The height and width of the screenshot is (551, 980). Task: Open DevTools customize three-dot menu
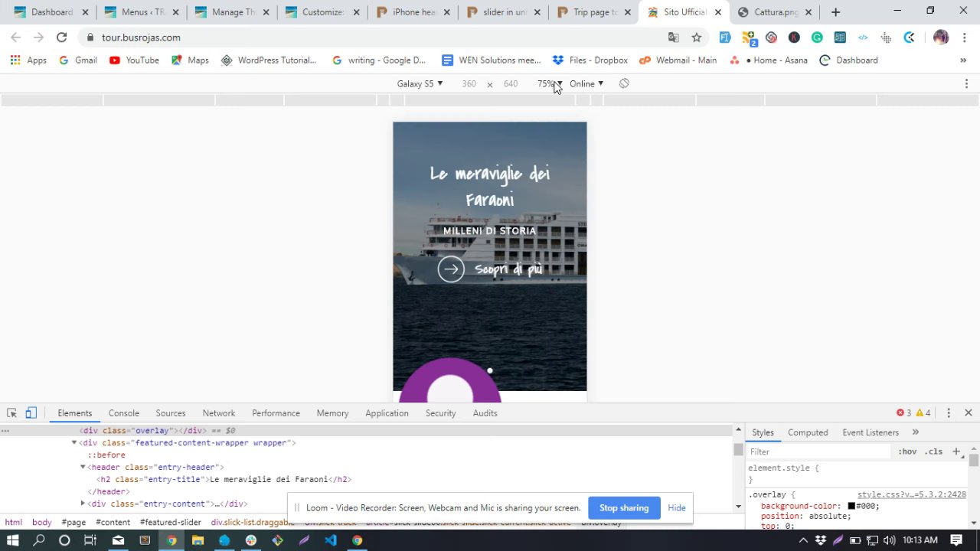coord(949,413)
